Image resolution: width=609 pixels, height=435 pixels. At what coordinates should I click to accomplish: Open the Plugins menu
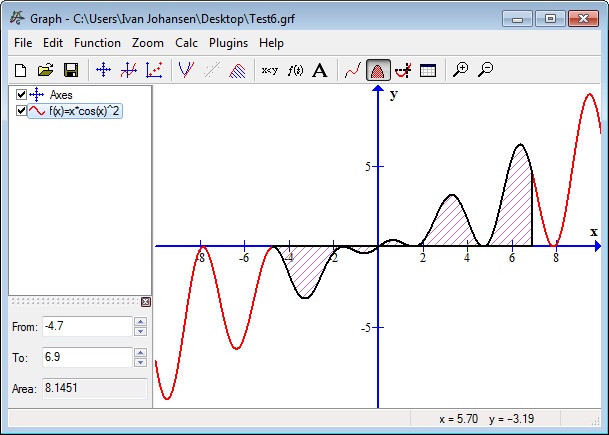click(x=228, y=43)
